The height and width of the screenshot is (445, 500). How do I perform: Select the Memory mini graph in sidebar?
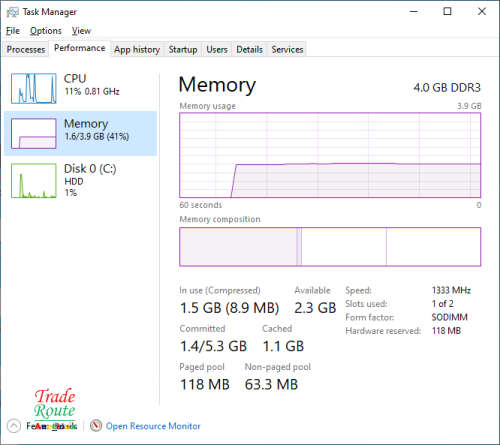(34, 133)
